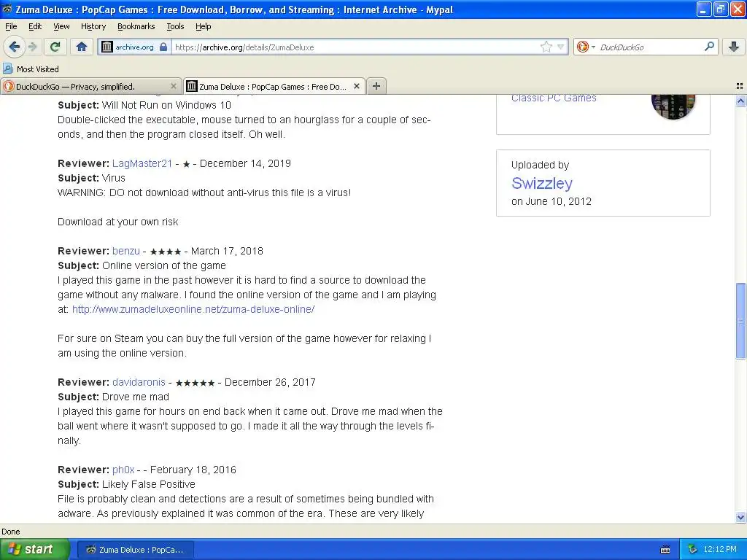Click 'Subject: Likely False Positive' text
The height and width of the screenshot is (560, 747).
pos(126,484)
